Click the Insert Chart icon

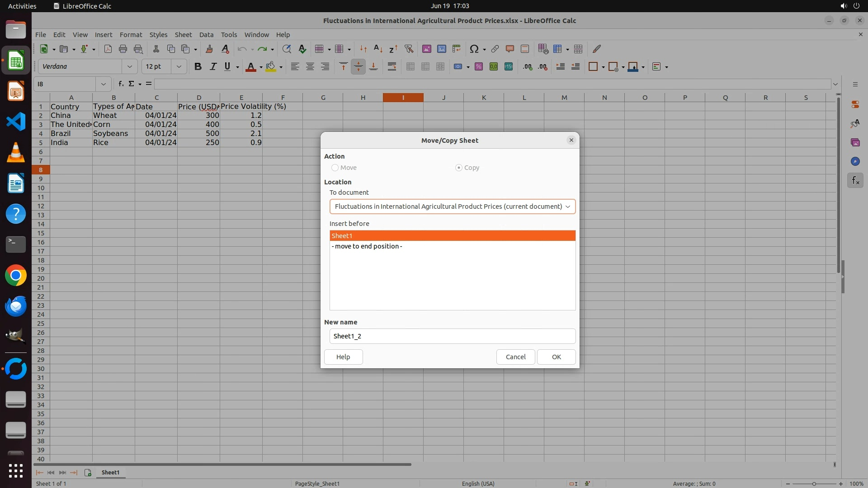click(x=441, y=49)
